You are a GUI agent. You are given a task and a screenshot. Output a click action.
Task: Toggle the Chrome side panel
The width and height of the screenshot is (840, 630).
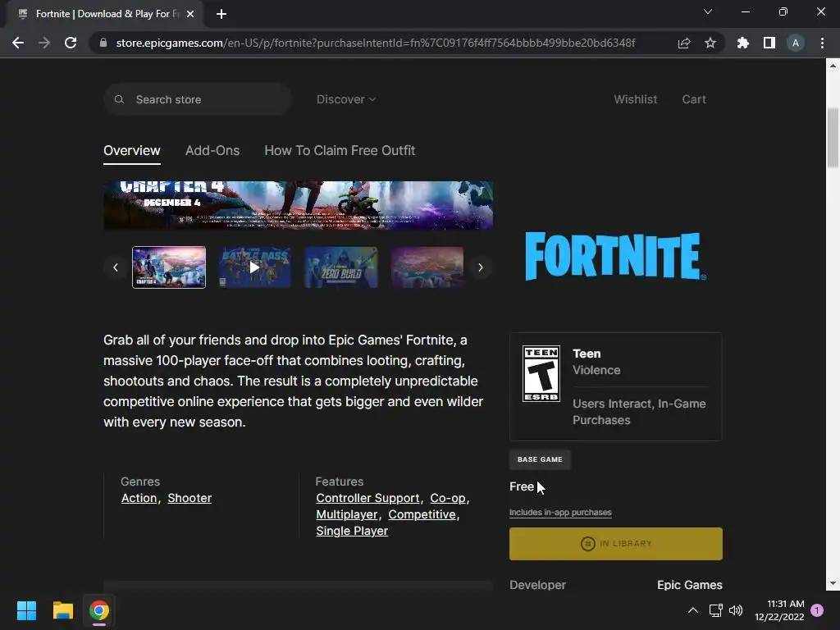pos(769,43)
